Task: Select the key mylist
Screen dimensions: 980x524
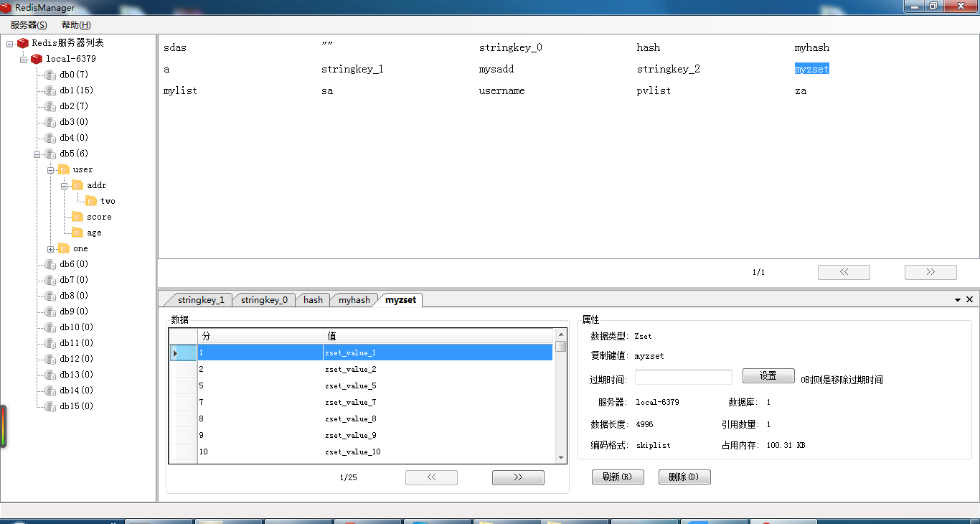Action: [180, 91]
